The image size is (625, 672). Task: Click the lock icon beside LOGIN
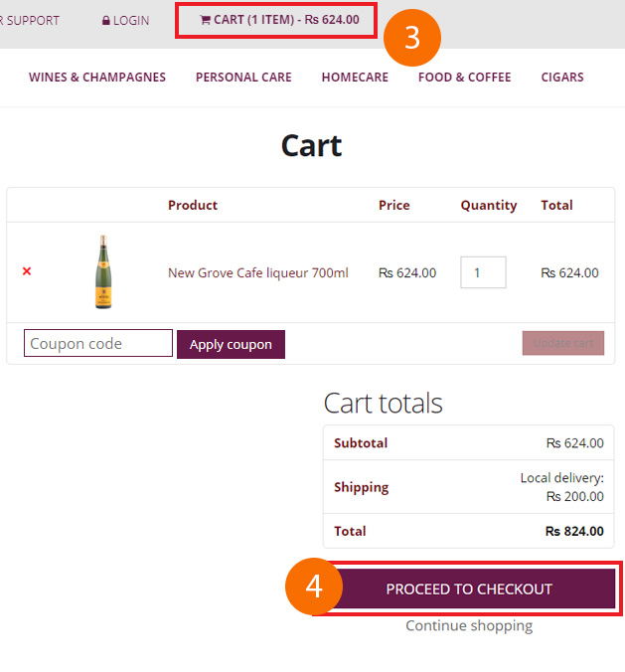coord(106,21)
